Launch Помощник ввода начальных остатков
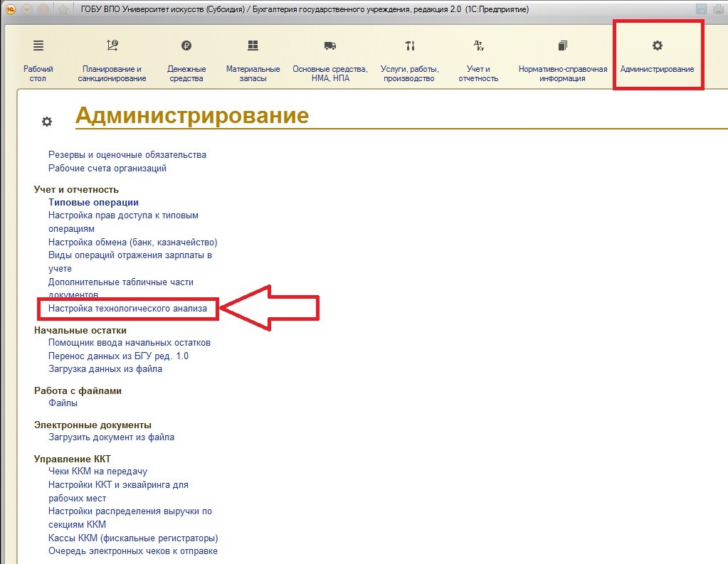Viewport: 728px width, 564px height. (x=129, y=343)
